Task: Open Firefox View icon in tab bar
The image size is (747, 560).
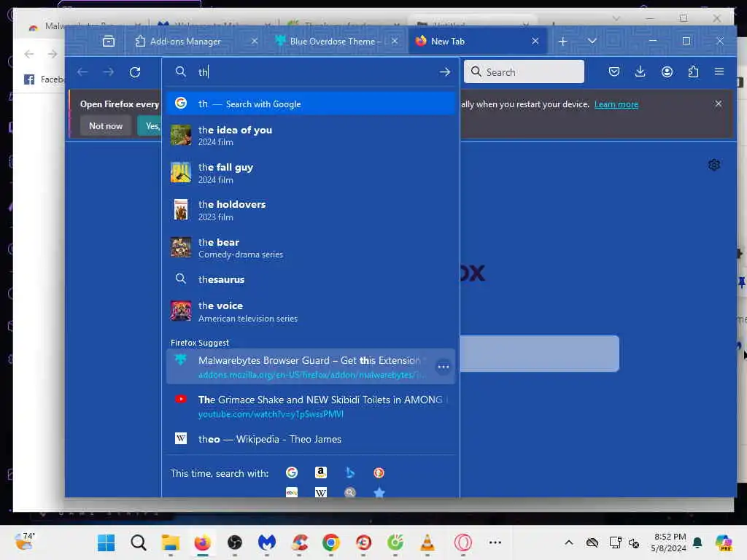Action: [109, 42]
